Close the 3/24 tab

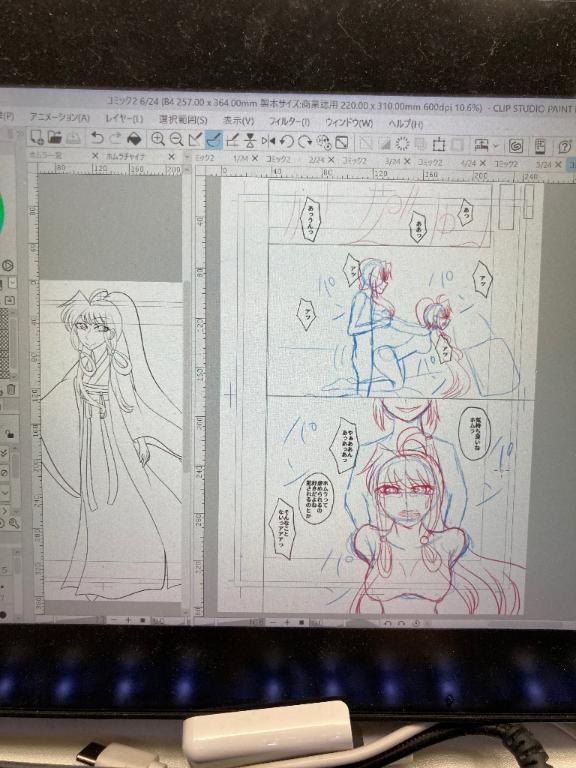coord(407,161)
